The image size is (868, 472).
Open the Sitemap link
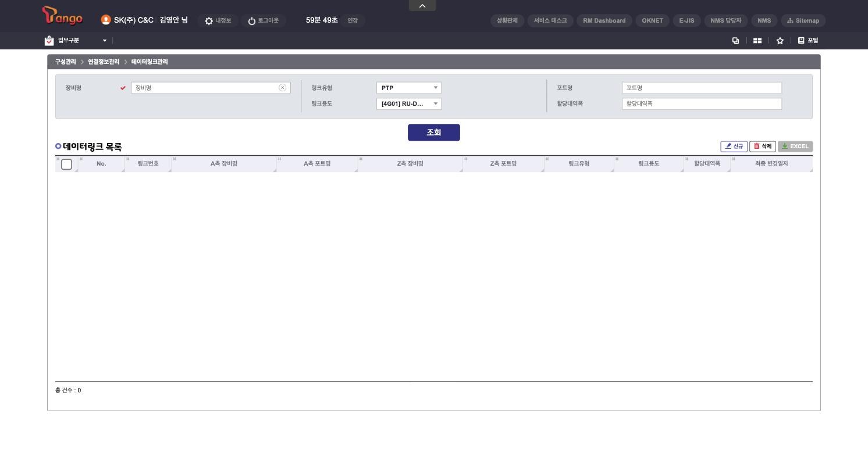(x=803, y=20)
